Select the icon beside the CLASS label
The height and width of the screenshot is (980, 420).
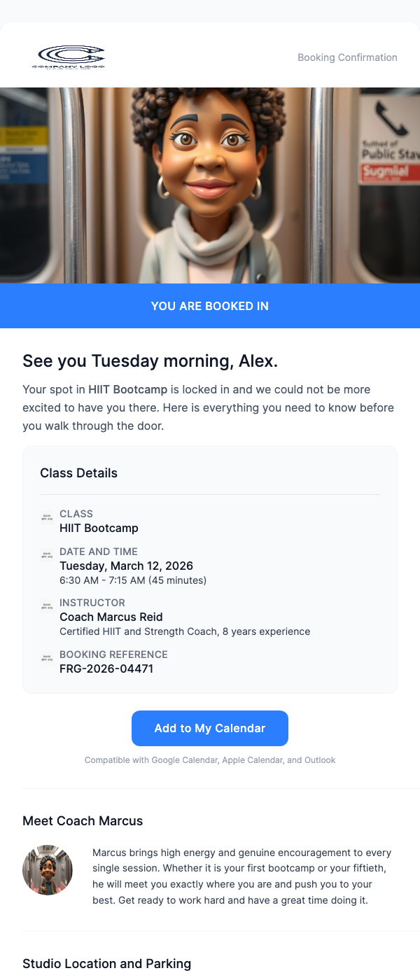(46, 517)
